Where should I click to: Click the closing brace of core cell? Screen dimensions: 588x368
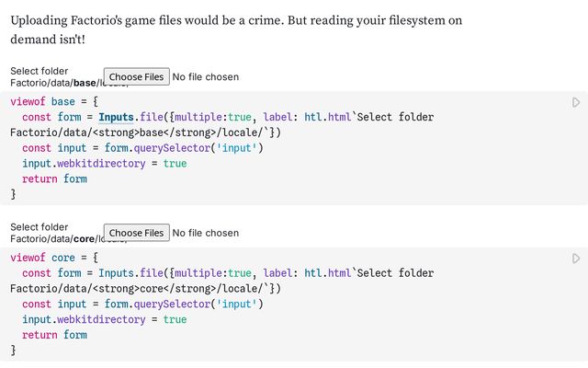(13, 351)
